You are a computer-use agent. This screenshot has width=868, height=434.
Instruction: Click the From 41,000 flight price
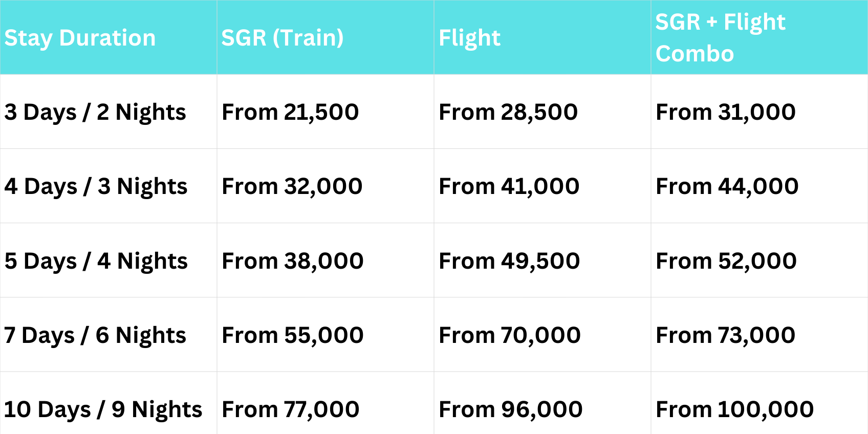(x=509, y=186)
